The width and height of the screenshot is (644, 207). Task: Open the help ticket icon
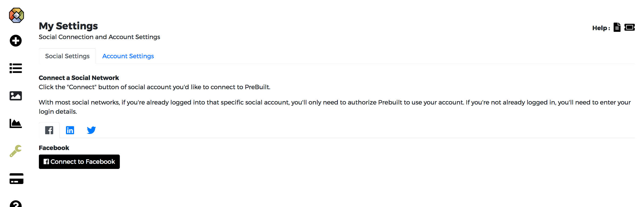coord(630,27)
